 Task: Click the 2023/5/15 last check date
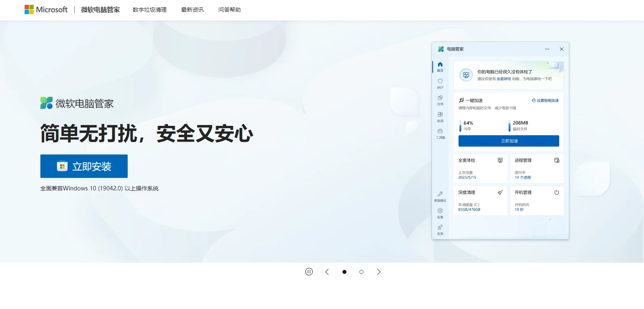pos(467,177)
